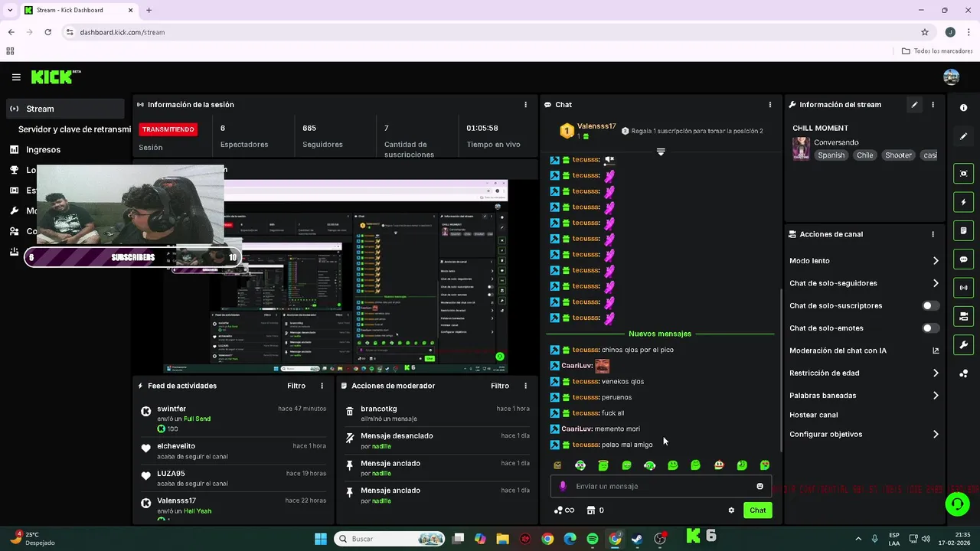Click the Spanish tag
The width and height of the screenshot is (980, 551).
(831, 155)
